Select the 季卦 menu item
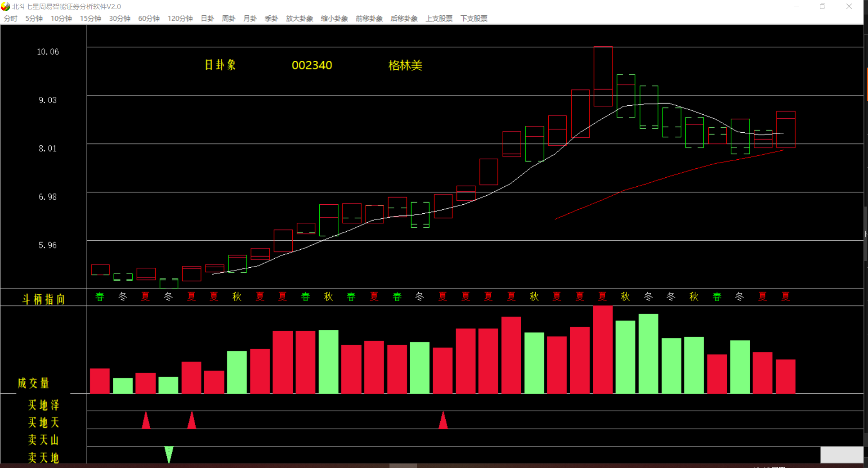868x468 pixels. (x=271, y=18)
